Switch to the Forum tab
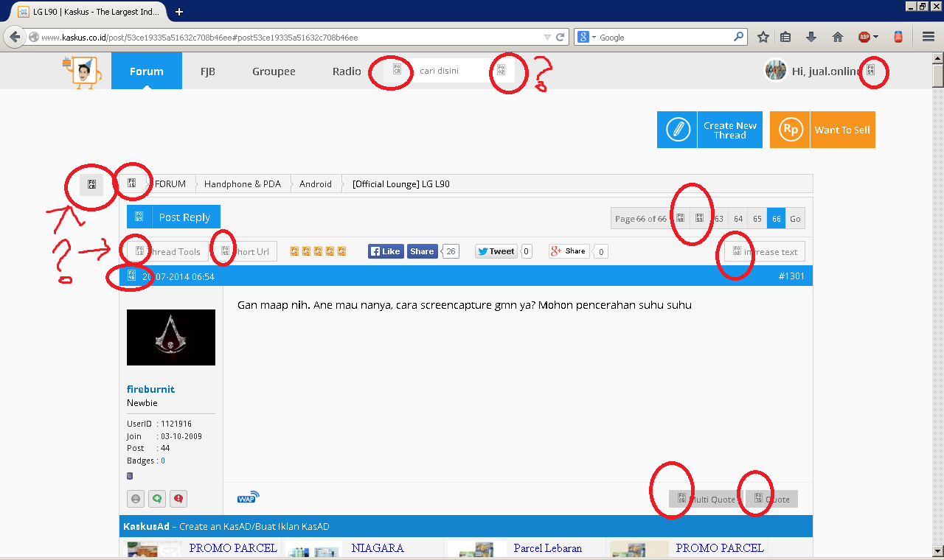 tap(147, 71)
